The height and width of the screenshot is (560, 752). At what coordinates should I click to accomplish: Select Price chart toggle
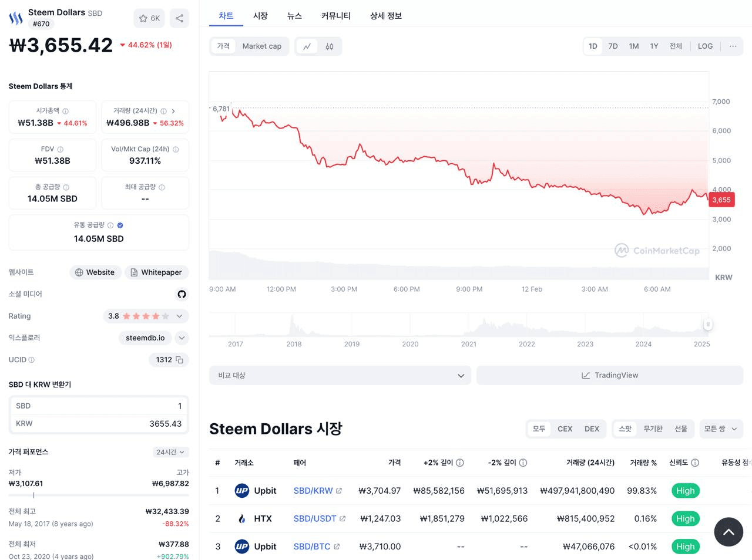[223, 46]
